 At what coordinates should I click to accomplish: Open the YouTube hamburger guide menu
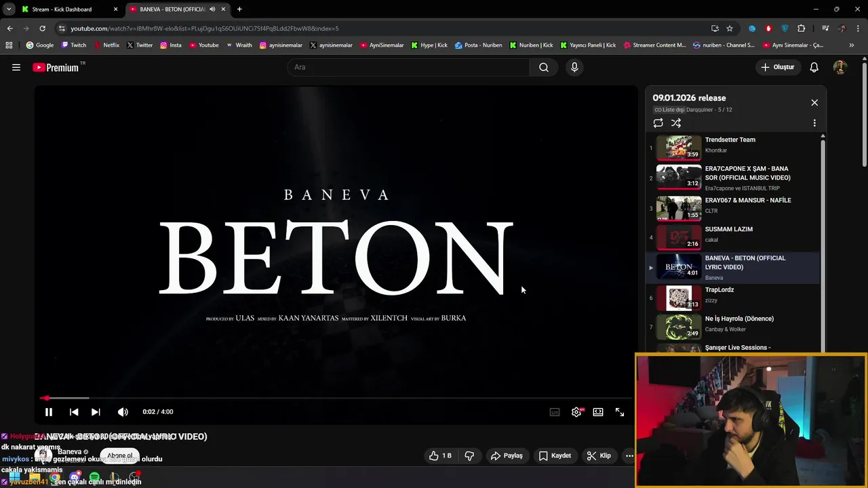(x=16, y=67)
